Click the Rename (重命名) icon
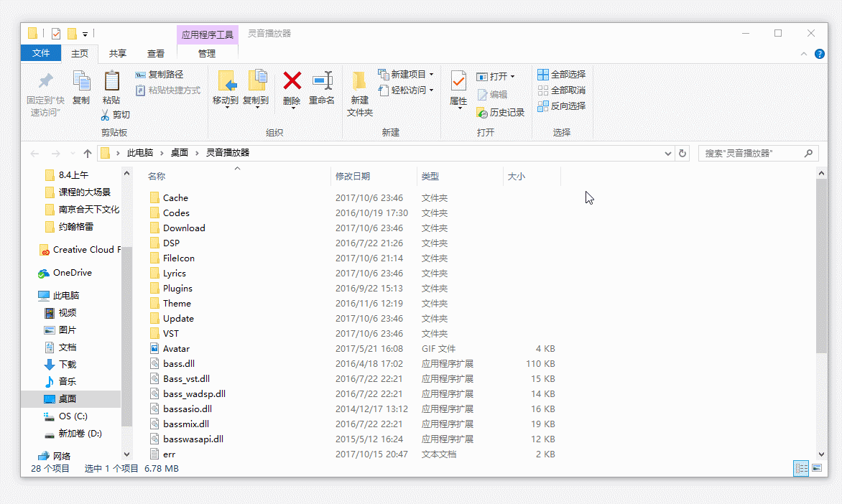This screenshot has height=504, width=842. tap(322, 81)
